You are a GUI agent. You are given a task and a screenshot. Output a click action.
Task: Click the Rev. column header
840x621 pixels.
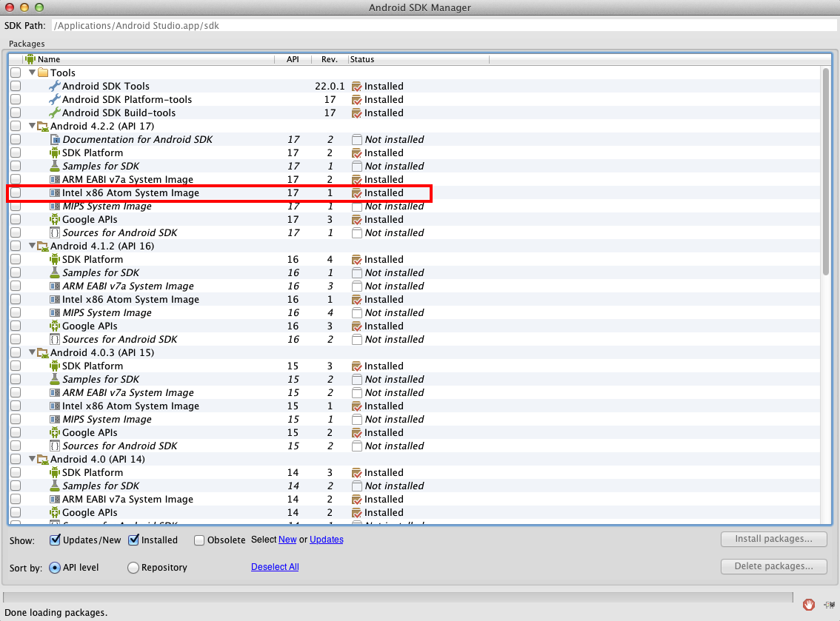tap(330, 59)
